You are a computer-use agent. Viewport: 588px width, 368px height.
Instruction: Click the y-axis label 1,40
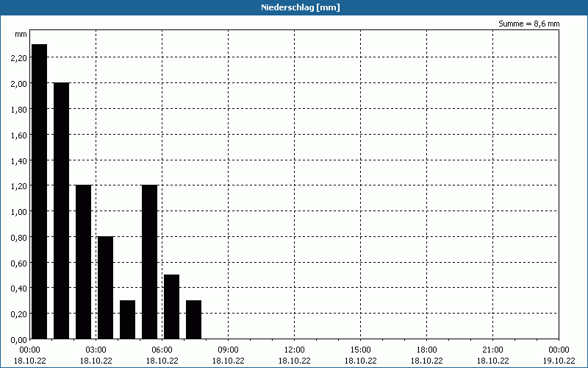(x=19, y=160)
